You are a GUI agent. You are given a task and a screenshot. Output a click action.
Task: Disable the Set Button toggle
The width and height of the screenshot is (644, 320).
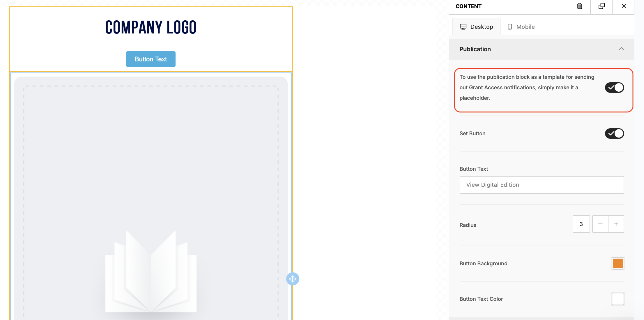pos(614,134)
